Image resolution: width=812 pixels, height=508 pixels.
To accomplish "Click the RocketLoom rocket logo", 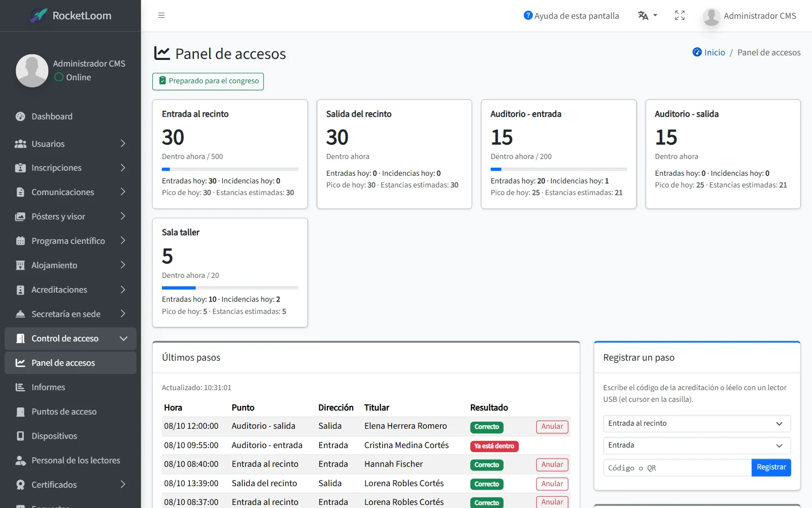I will [x=39, y=15].
